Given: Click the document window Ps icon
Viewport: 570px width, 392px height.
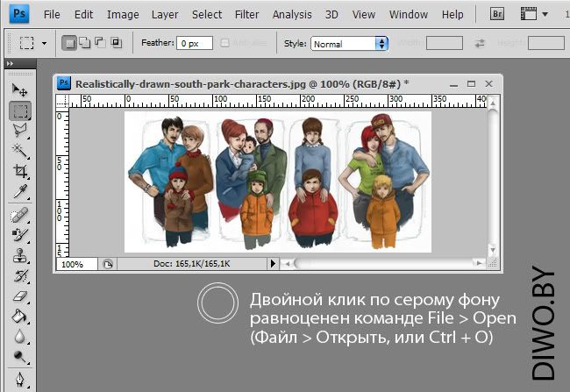Looking at the screenshot, I should (64, 83).
